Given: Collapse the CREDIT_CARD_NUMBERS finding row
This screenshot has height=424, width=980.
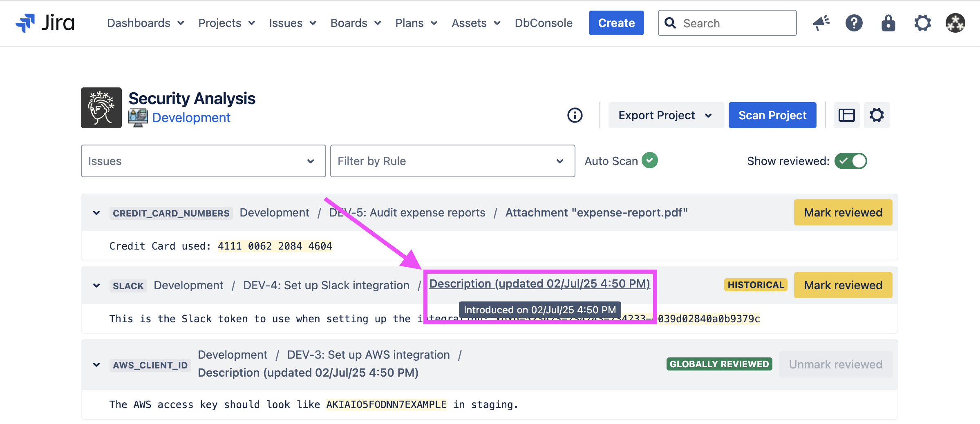Looking at the screenshot, I should [x=96, y=213].
